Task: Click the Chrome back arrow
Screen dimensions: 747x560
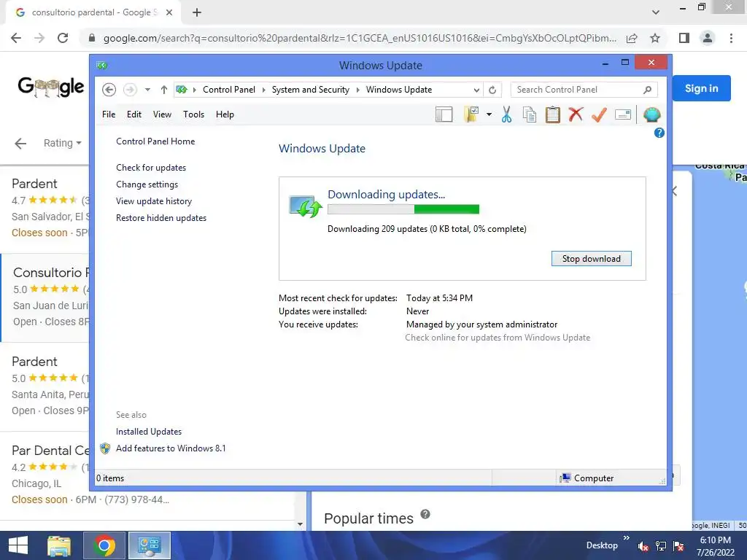Action: point(16,38)
